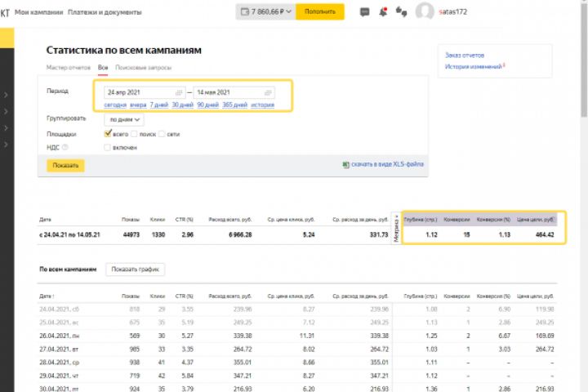Click the Показать график button
Viewport: 588px width, 392px height.
click(136, 269)
